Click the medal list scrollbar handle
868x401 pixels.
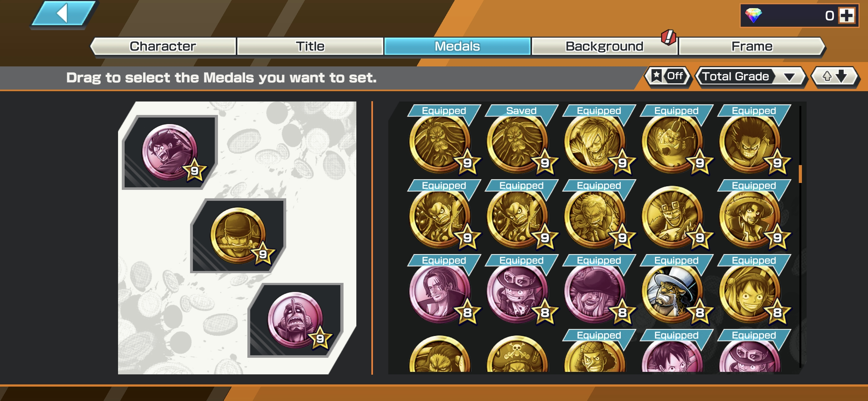pyautogui.click(x=800, y=174)
